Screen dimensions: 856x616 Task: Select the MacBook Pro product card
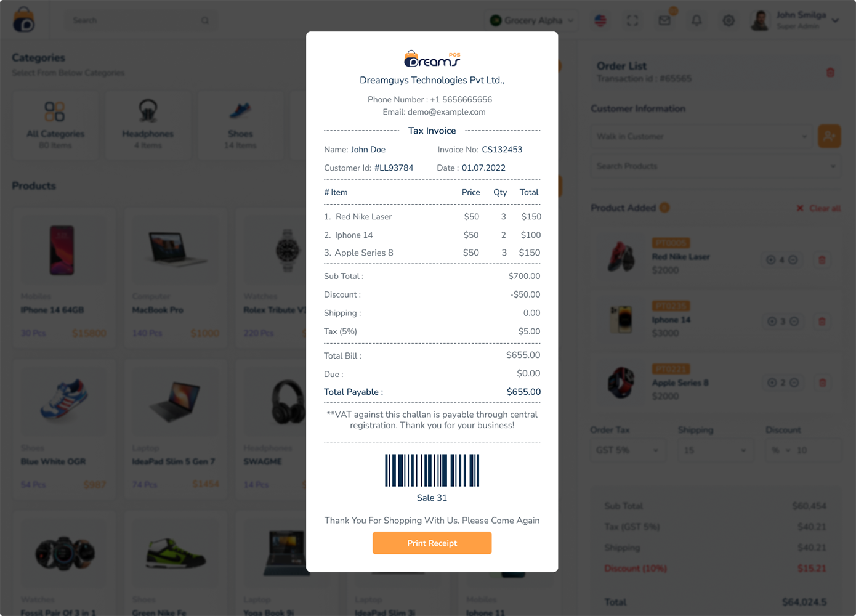pos(176,277)
